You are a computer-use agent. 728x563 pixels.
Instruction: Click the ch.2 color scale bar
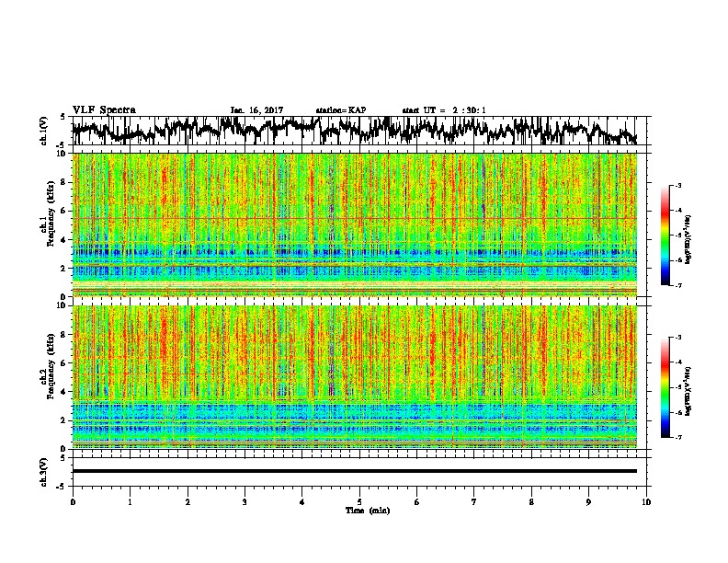pyautogui.click(x=665, y=387)
